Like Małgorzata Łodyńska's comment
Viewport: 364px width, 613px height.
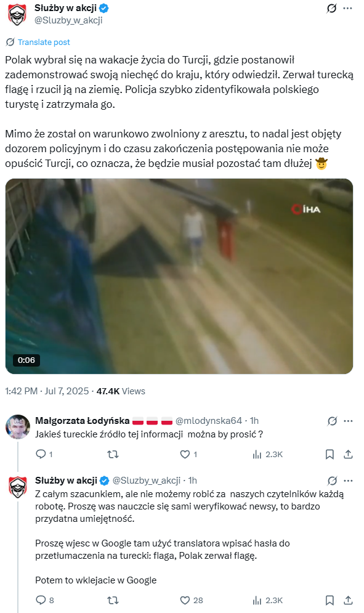point(185,454)
